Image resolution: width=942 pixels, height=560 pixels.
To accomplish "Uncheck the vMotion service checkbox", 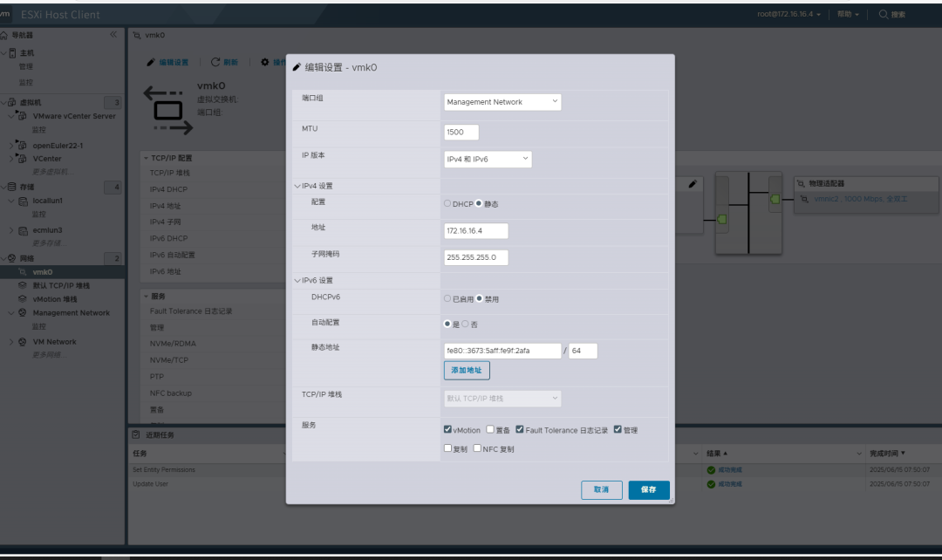I will click(447, 429).
